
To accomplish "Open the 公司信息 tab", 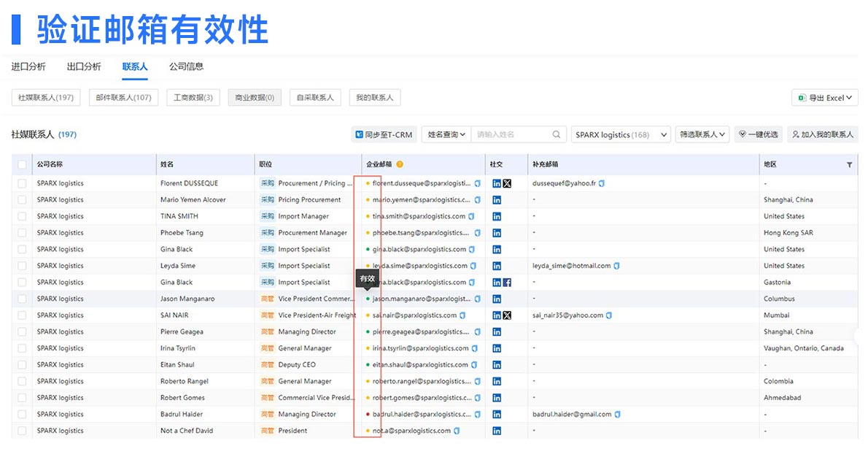I will (186, 66).
